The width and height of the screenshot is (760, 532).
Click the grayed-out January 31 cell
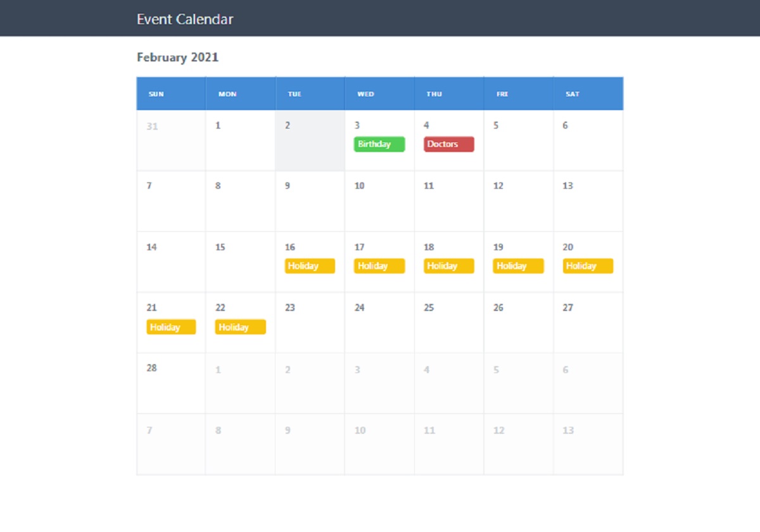tap(170, 139)
